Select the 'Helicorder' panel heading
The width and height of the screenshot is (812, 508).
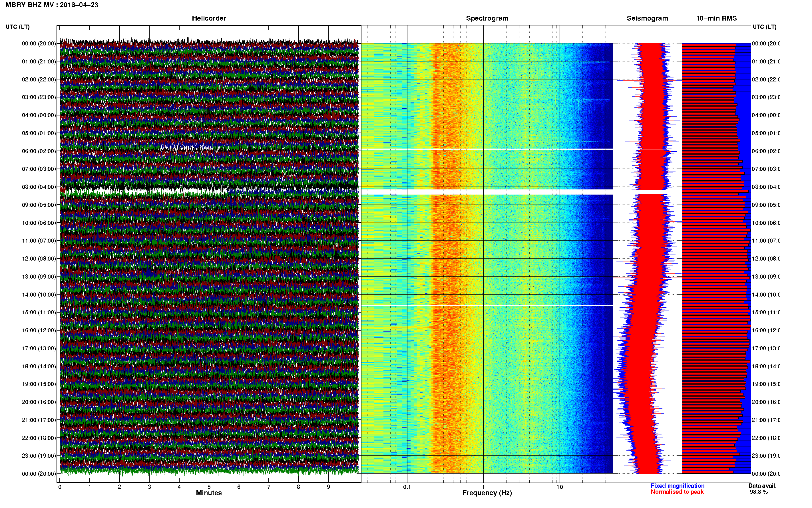point(209,18)
